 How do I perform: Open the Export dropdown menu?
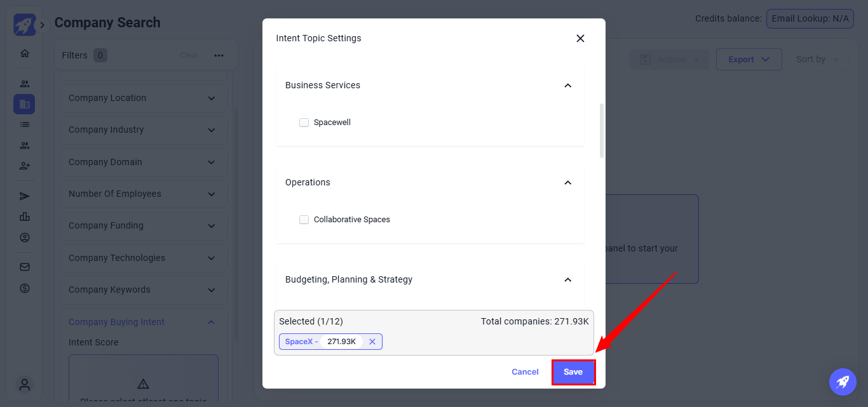click(x=749, y=60)
